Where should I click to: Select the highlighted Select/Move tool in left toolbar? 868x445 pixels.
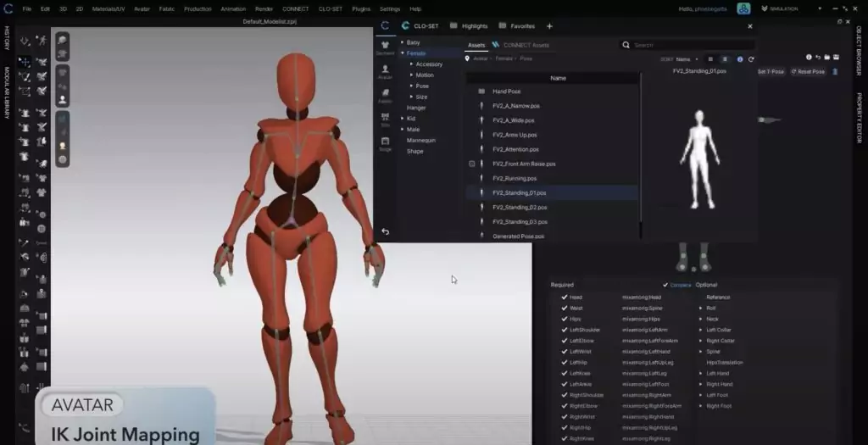coord(25,62)
